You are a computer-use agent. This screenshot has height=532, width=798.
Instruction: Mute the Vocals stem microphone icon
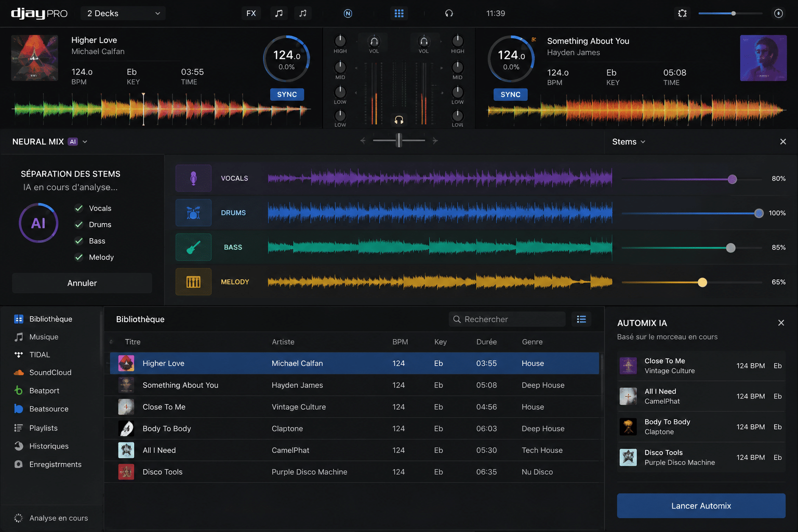click(x=193, y=178)
